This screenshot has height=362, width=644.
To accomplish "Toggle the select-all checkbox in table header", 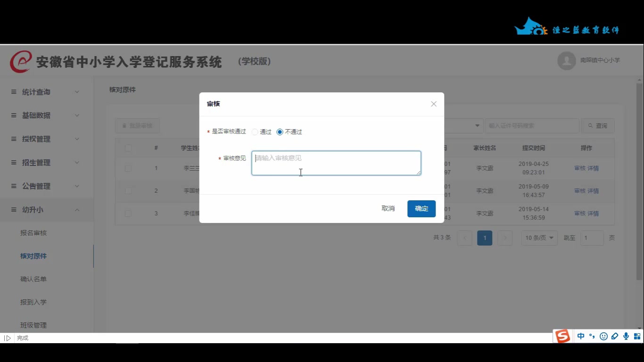I will click(x=128, y=148).
